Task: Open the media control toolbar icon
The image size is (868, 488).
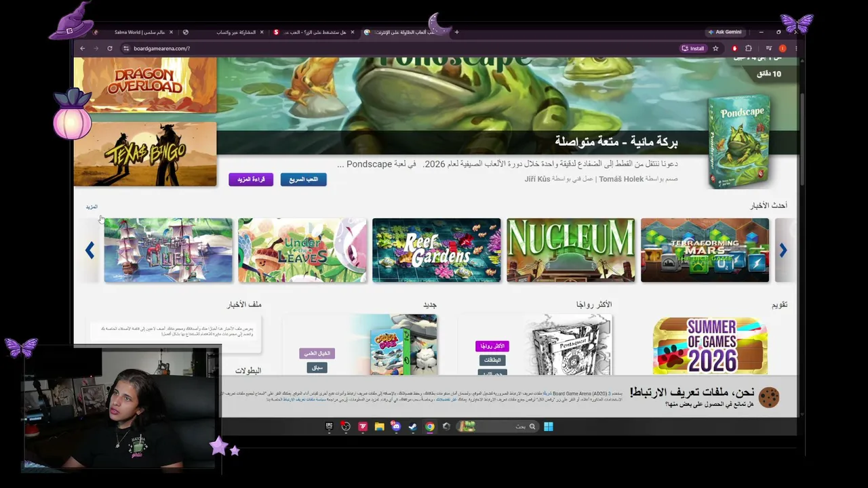Action: pyautogui.click(x=768, y=48)
